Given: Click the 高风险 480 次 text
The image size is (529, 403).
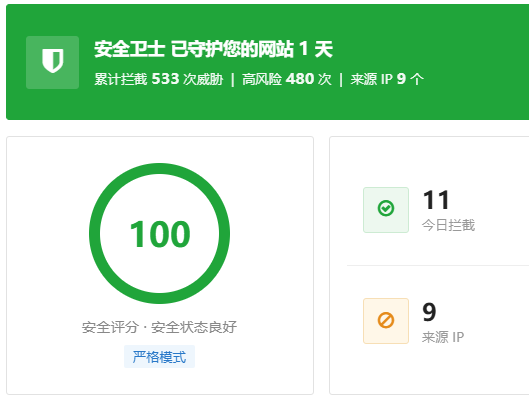Looking at the screenshot, I should tap(287, 79).
